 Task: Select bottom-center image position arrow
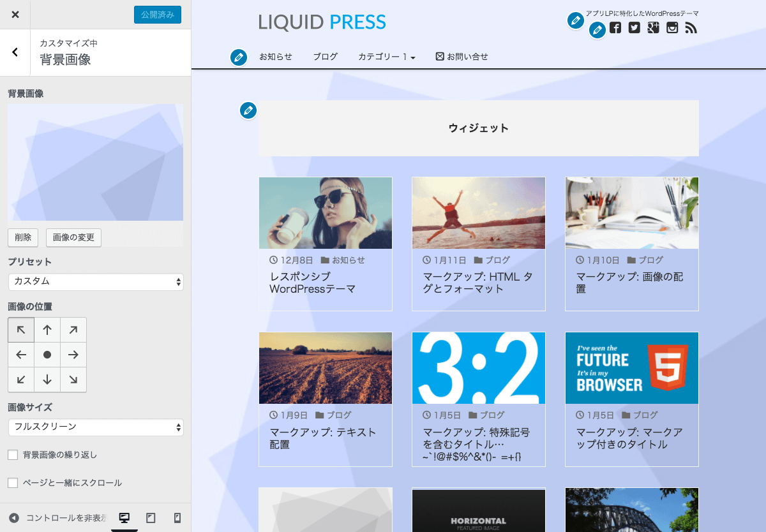(47, 380)
